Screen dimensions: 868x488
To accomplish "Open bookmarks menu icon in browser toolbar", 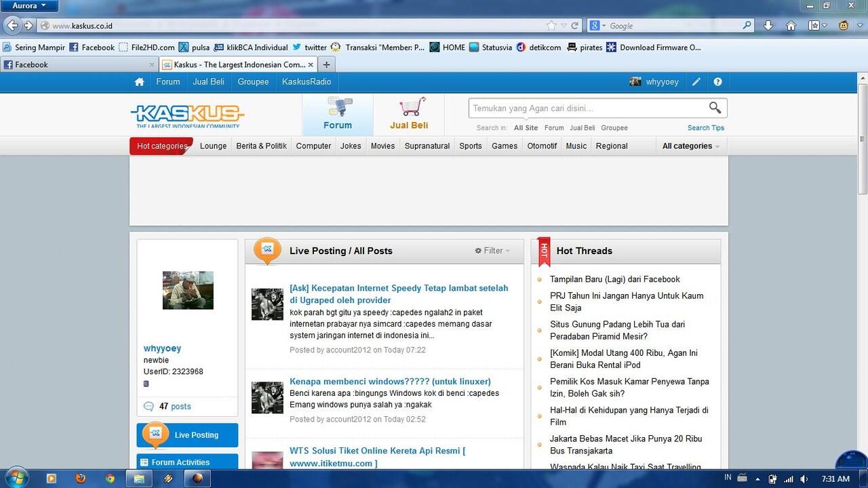I will click(x=814, y=26).
